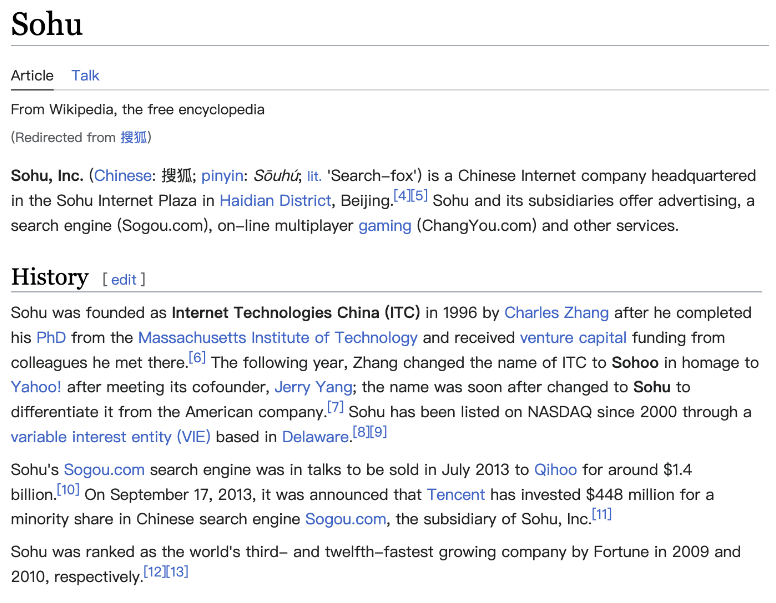Edit the History section
776x603 pixels.
[x=124, y=279]
